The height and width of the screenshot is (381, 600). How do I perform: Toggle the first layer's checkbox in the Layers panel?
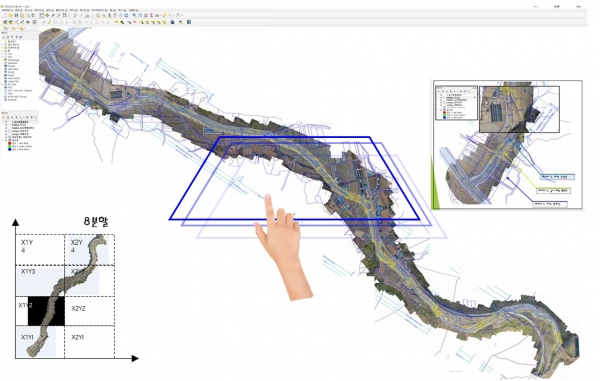6,122
